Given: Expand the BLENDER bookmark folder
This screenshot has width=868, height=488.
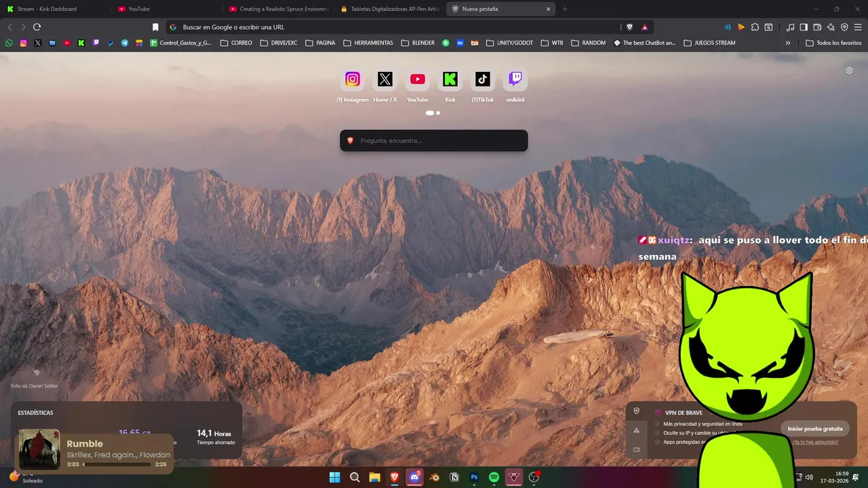Looking at the screenshot, I should click(418, 43).
